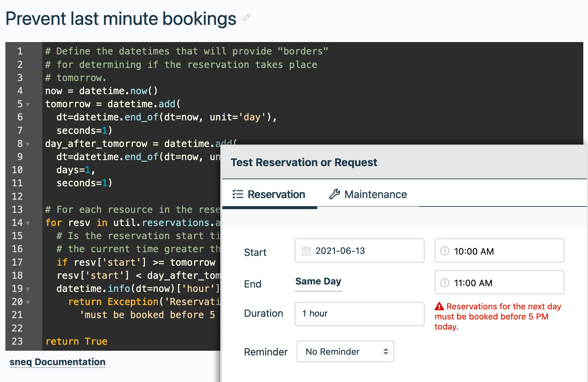Collapse the tomorrow code block at line 5
The width and height of the screenshot is (588, 382).
click(x=28, y=105)
